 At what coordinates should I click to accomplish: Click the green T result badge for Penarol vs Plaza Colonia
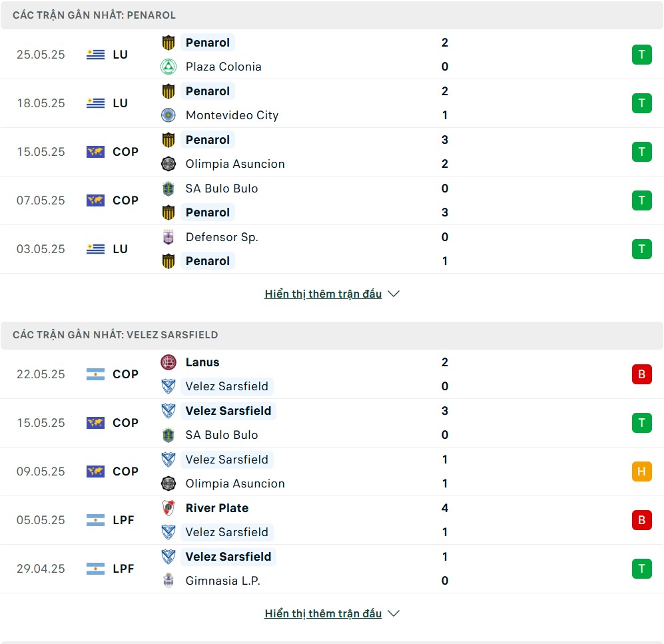[x=641, y=55]
